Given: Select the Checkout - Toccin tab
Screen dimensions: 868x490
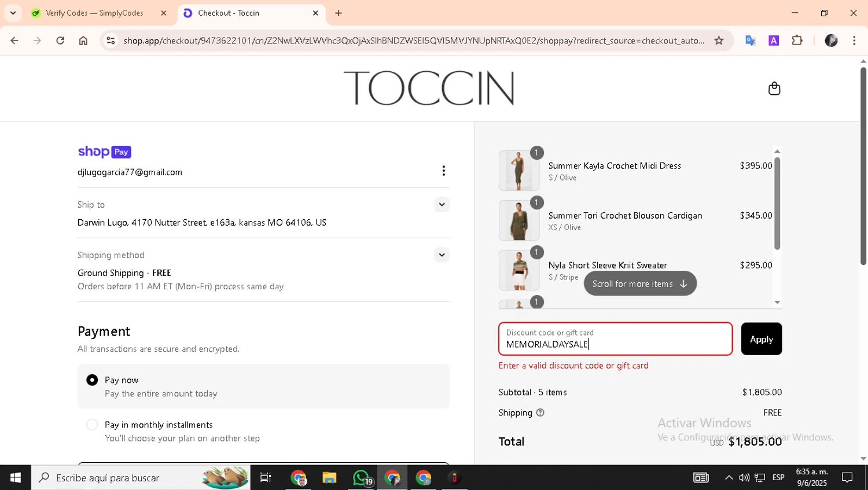Looking at the screenshot, I should (x=229, y=13).
